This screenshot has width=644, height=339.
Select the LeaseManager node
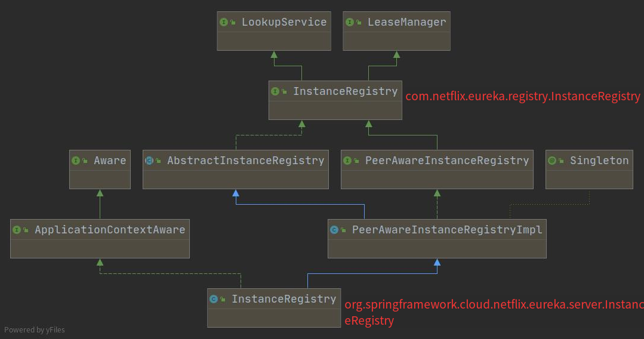click(x=396, y=31)
